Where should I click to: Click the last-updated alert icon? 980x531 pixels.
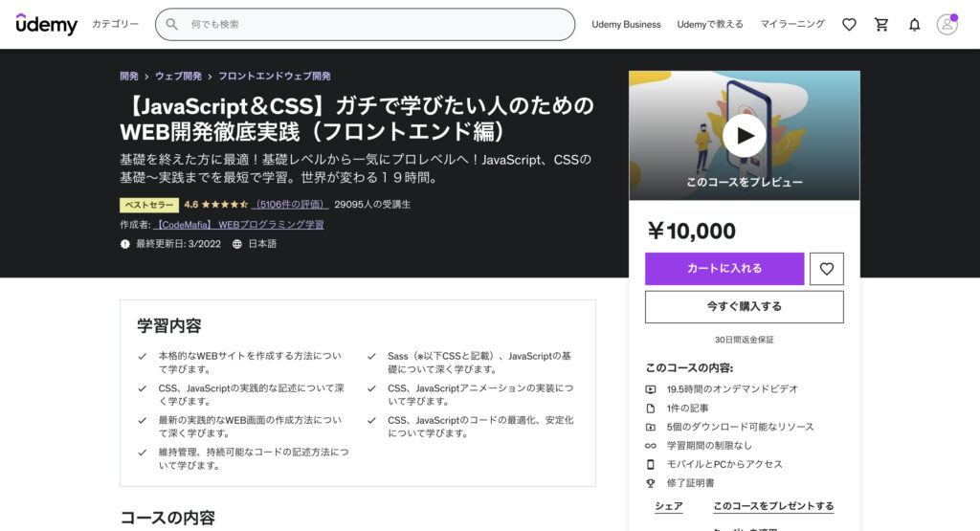coord(125,244)
